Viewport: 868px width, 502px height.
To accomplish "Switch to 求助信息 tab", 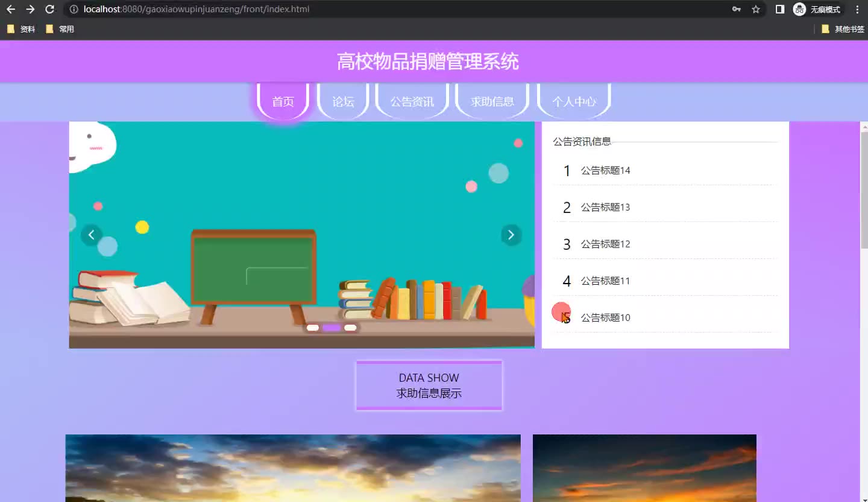I will tap(492, 101).
